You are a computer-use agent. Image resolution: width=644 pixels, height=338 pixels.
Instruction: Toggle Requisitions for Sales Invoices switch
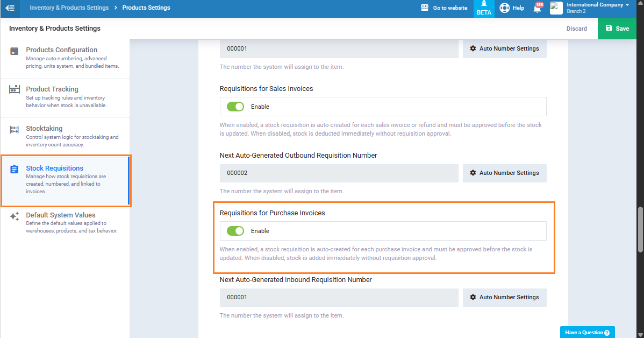pos(235,107)
